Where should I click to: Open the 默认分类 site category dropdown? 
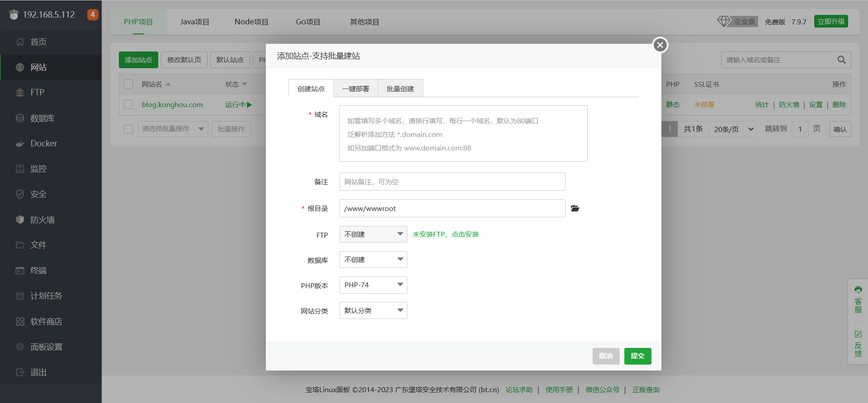[373, 310]
